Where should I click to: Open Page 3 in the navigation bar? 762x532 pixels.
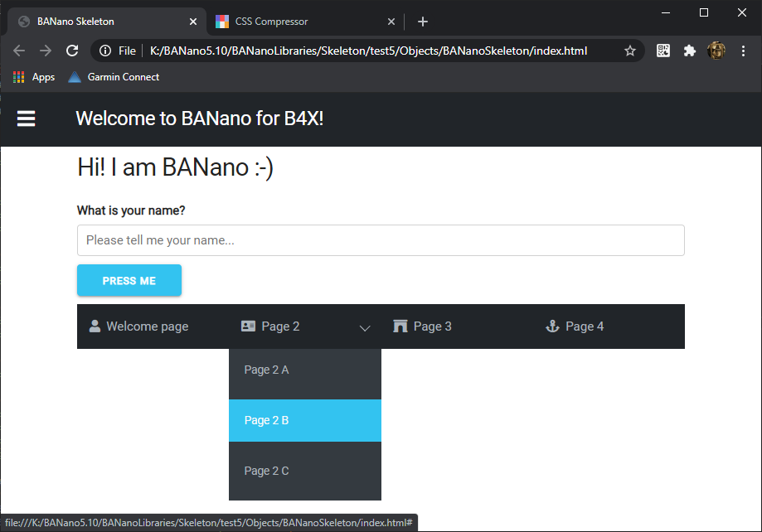(x=458, y=326)
